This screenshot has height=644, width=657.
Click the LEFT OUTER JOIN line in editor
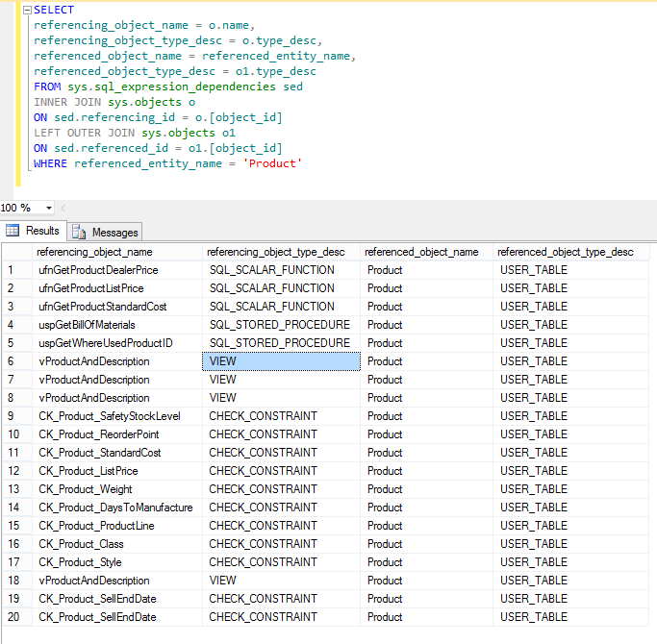tap(135, 134)
